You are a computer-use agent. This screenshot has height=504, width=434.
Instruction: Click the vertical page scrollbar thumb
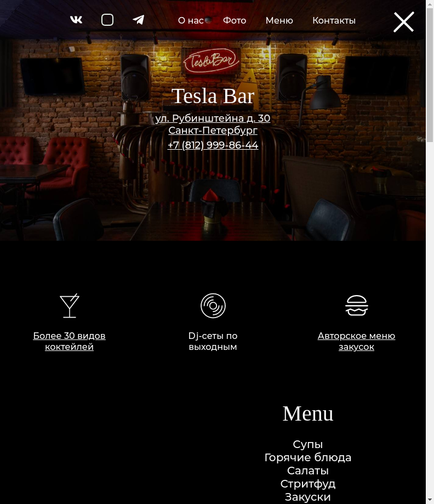coord(430,75)
